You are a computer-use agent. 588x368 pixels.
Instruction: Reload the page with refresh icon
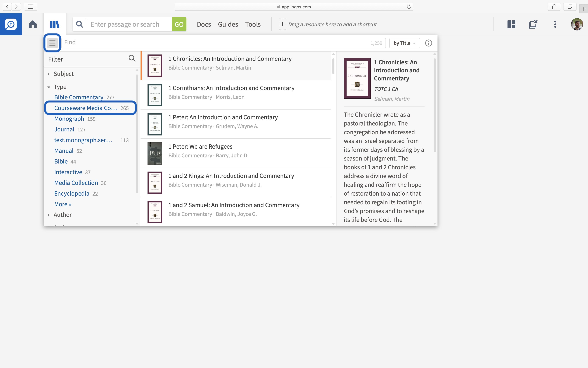409,7
